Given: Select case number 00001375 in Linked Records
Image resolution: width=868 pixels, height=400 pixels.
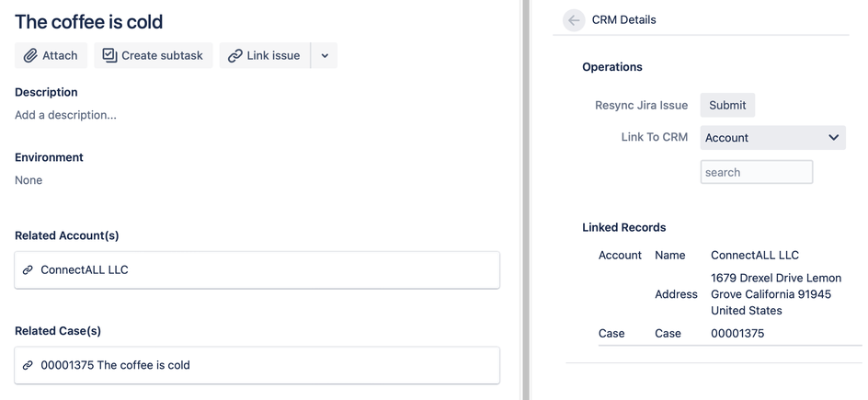Looking at the screenshot, I should [x=737, y=333].
